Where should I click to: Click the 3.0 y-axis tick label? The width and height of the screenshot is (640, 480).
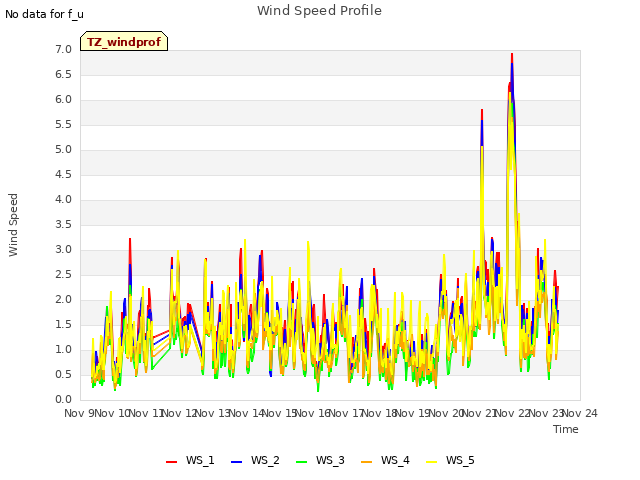63,250
